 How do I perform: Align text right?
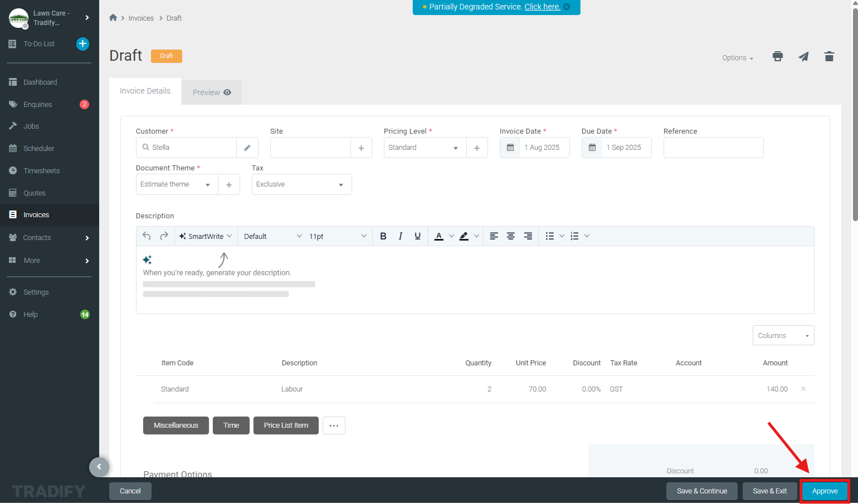click(x=528, y=236)
